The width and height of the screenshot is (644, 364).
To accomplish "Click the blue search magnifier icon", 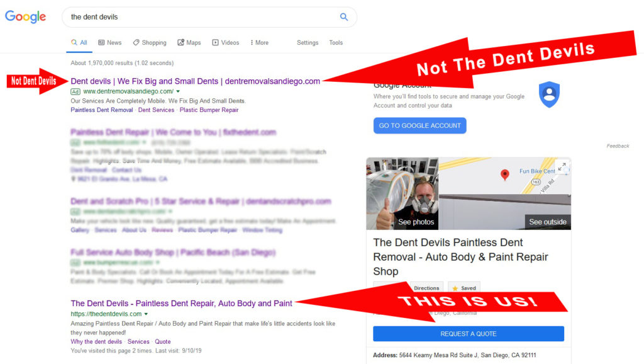I will click(344, 17).
